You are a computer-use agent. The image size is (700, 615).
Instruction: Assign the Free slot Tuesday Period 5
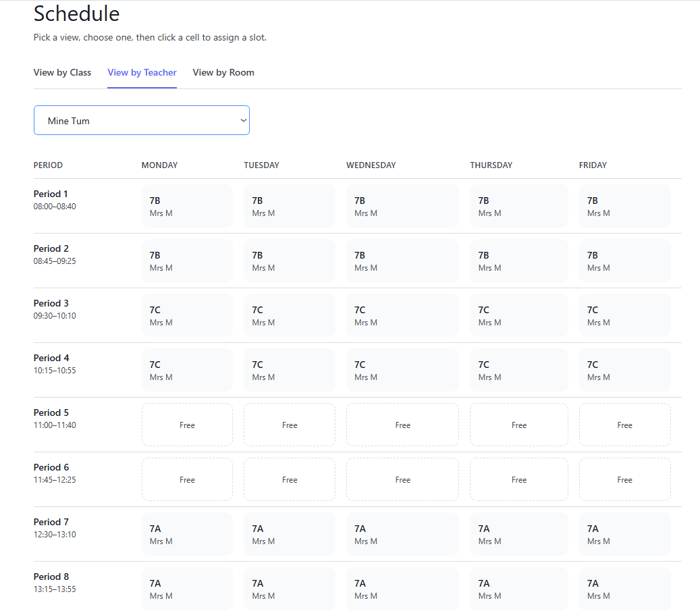[x=290, y=425]
